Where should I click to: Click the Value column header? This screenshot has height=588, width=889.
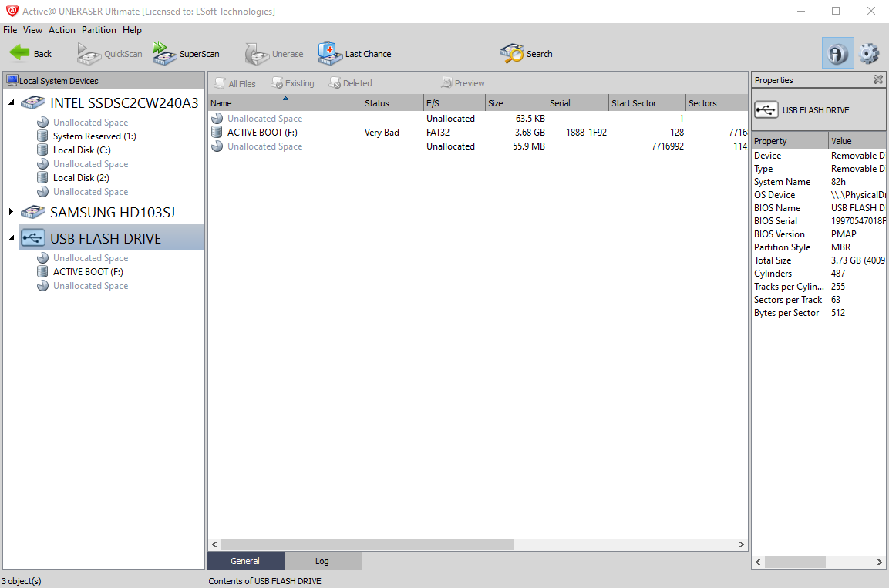click(857, 140)
